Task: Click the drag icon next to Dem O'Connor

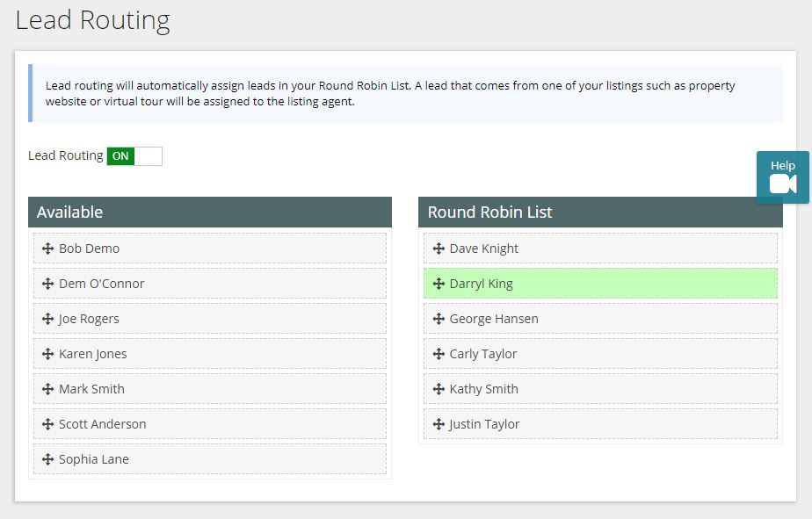Action: point(47,284)
